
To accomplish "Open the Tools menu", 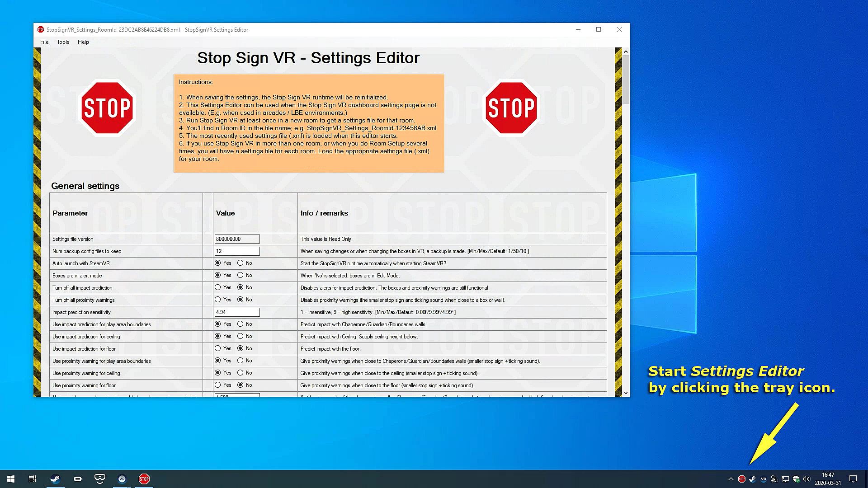I will click(63, 42).
